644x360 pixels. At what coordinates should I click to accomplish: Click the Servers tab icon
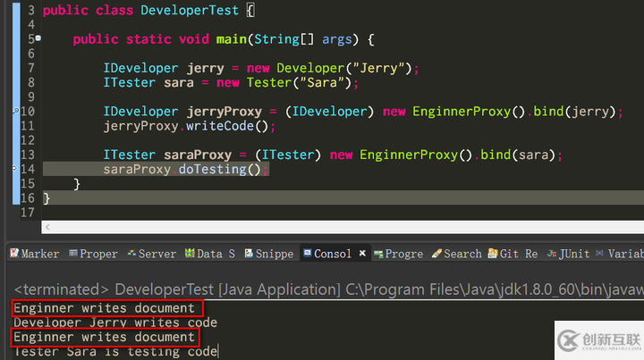click(131, 254)
